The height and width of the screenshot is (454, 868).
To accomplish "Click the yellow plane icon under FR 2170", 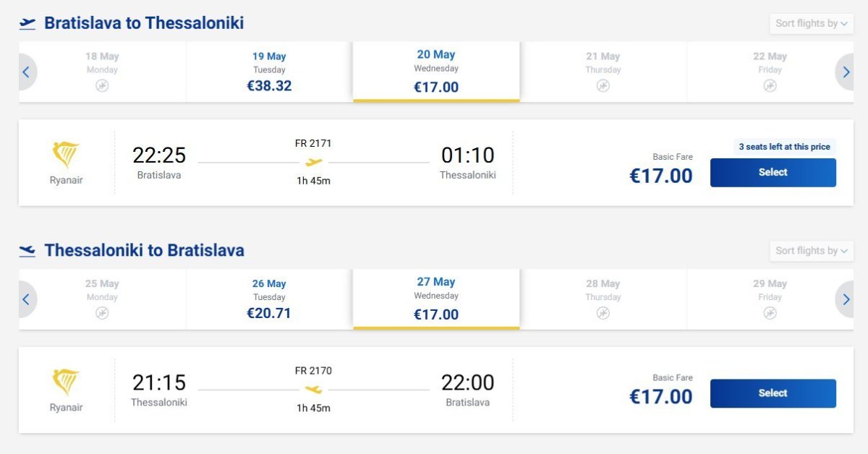I will click(x=313, y=390).
